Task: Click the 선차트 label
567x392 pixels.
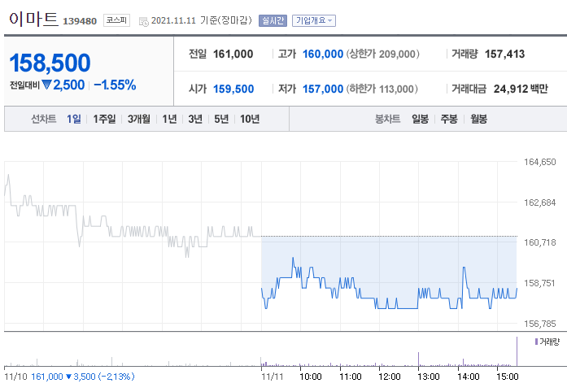Action: [x=44, y=119]
